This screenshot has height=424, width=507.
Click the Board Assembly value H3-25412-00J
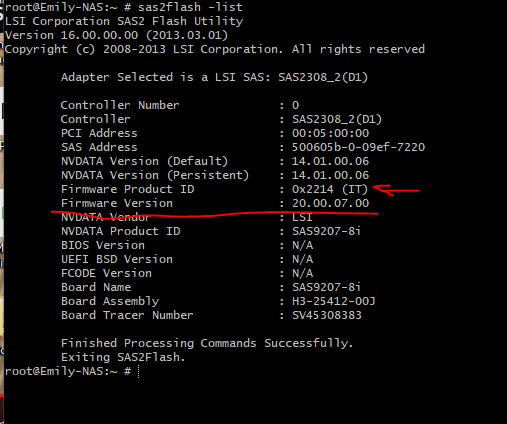334,301
